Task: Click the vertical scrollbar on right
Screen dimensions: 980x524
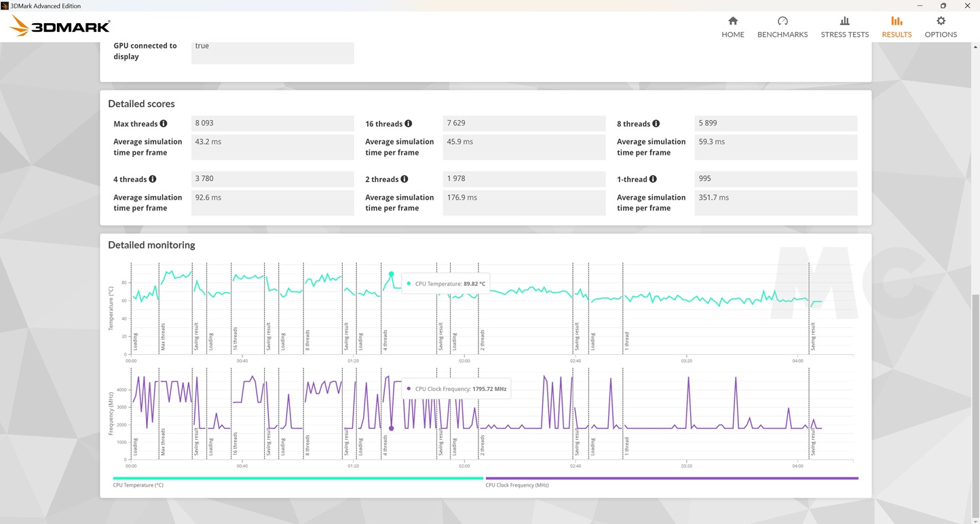Action: [x=975, y=407]
